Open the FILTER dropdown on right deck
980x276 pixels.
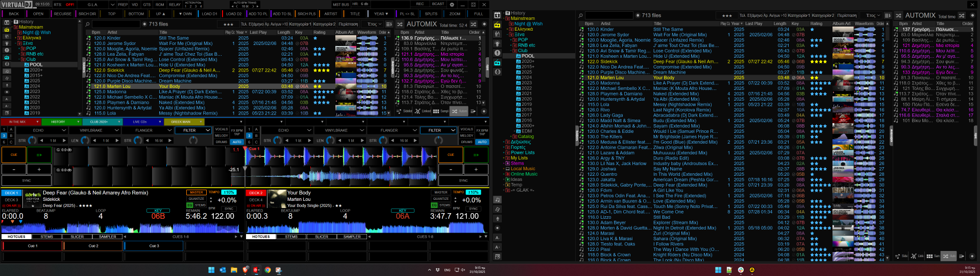[453, 130]
